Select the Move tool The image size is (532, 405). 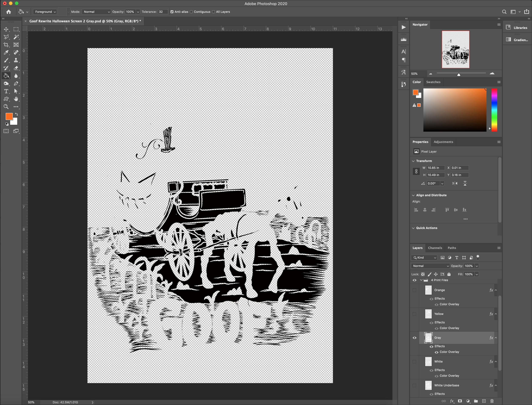pos(6,29)
